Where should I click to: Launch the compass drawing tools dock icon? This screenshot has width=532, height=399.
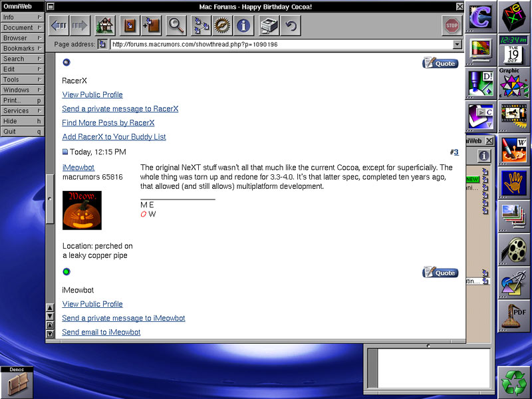514,283
